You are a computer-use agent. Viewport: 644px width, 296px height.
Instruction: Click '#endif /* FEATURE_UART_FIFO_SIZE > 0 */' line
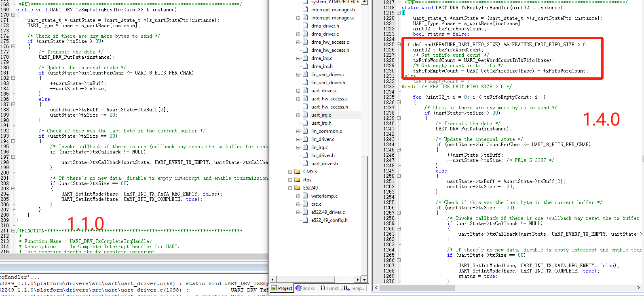tap(457, 87)
